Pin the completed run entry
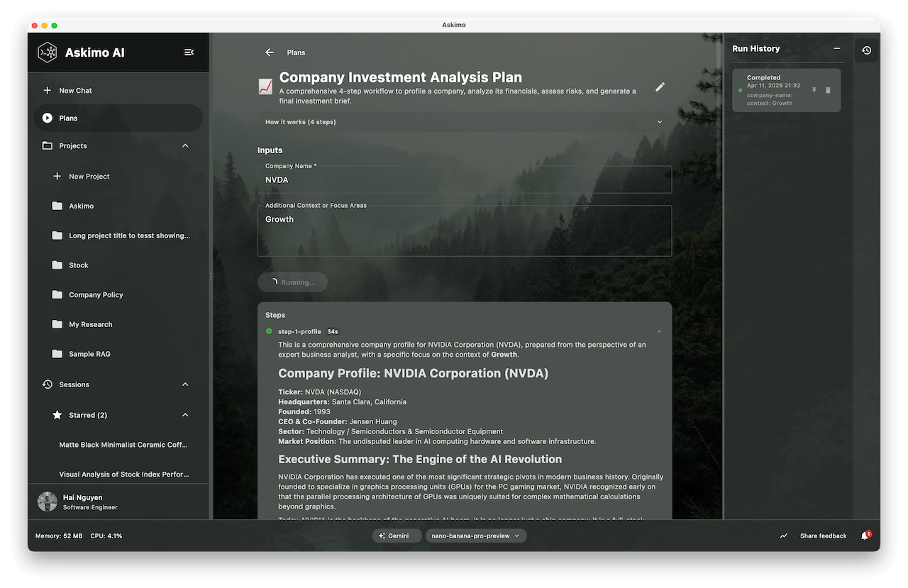The height and width of the screenshot is (588, 908). point(814,90)
